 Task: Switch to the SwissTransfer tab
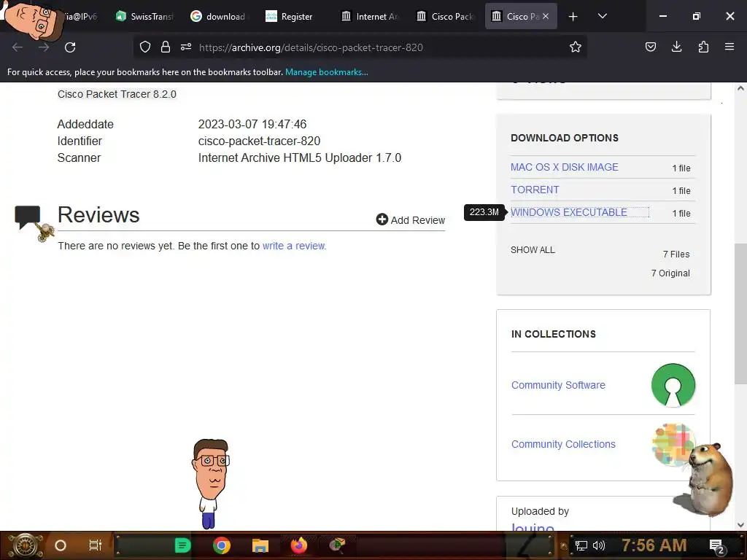tap(146, 16)
